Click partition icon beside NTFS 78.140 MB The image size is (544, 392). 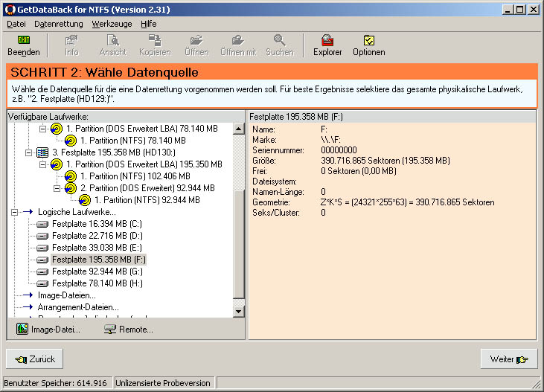coord(71,141)
